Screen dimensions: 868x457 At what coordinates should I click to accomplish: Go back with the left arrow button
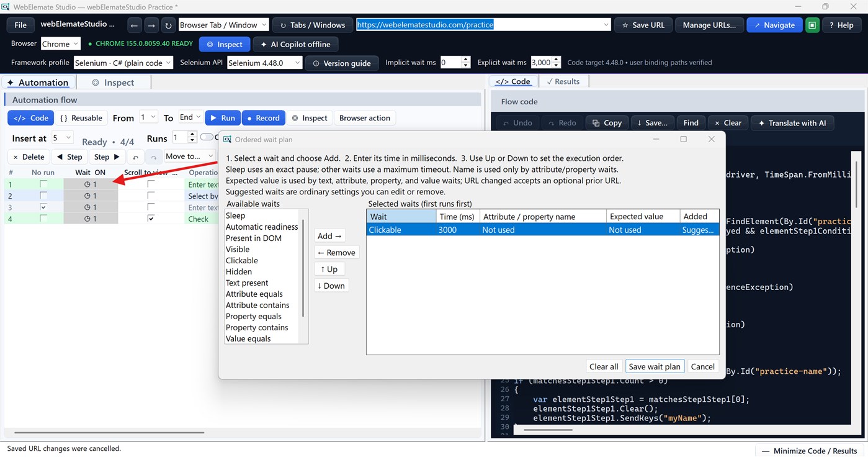click(x=135, y=25)
